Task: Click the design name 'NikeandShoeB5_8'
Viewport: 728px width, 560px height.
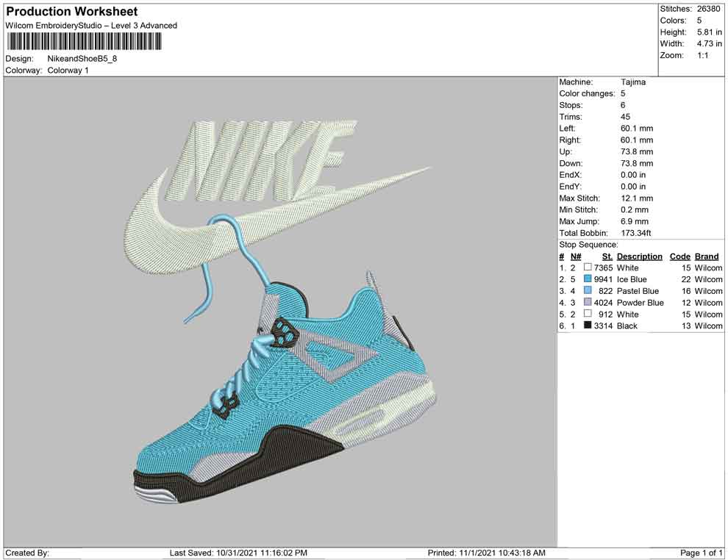Action: tap(82, 59)
